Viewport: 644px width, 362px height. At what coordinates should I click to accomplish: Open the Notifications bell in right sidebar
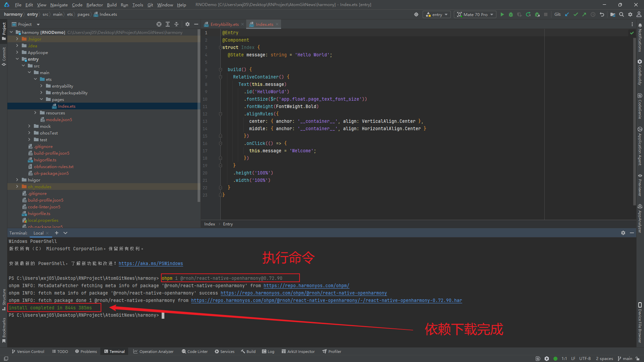click(x=640, y=25)
